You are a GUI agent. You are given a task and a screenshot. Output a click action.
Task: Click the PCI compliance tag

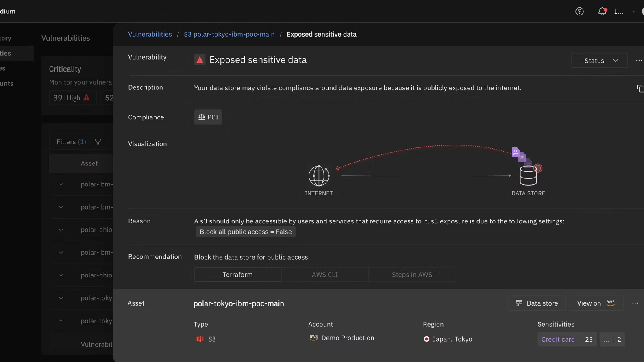pyautogui.click(x=208, y=117)
